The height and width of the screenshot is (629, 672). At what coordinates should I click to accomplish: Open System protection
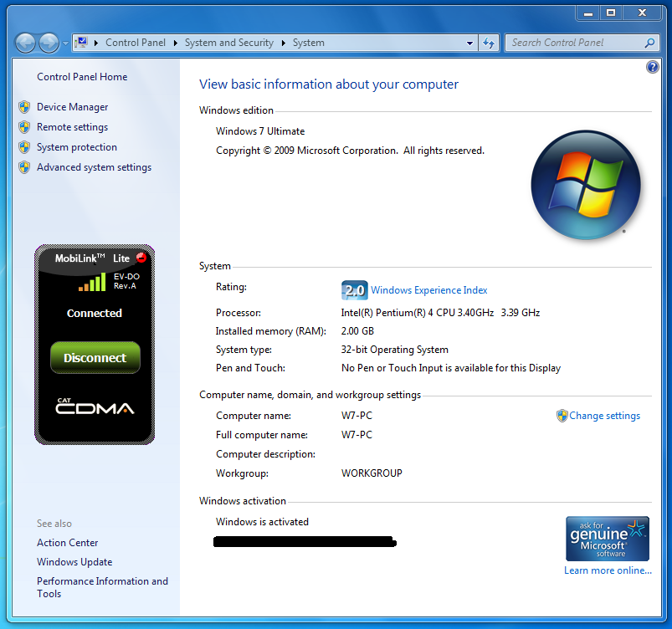77,147
